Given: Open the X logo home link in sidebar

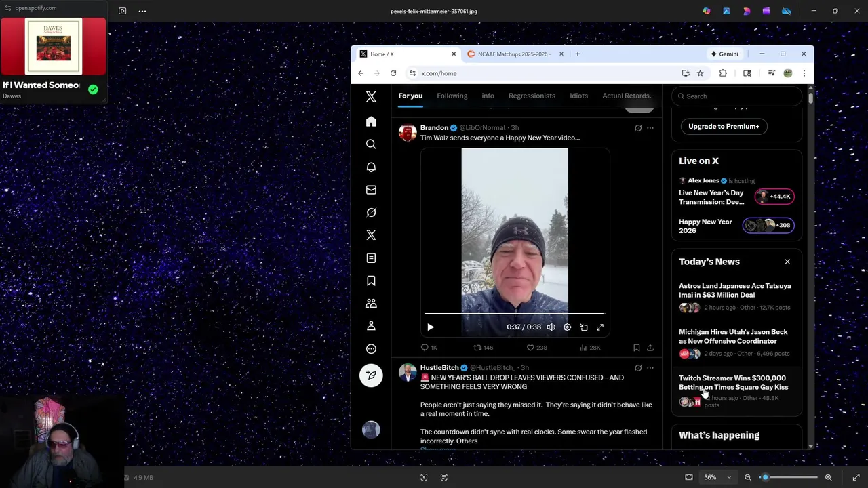Looking at the screenshot, I should 371,97.
